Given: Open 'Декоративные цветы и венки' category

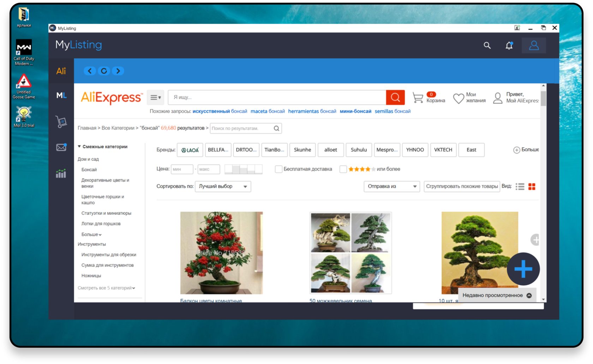Looking at the screenshot, I should pyautogui.click(x=105, y=183).
